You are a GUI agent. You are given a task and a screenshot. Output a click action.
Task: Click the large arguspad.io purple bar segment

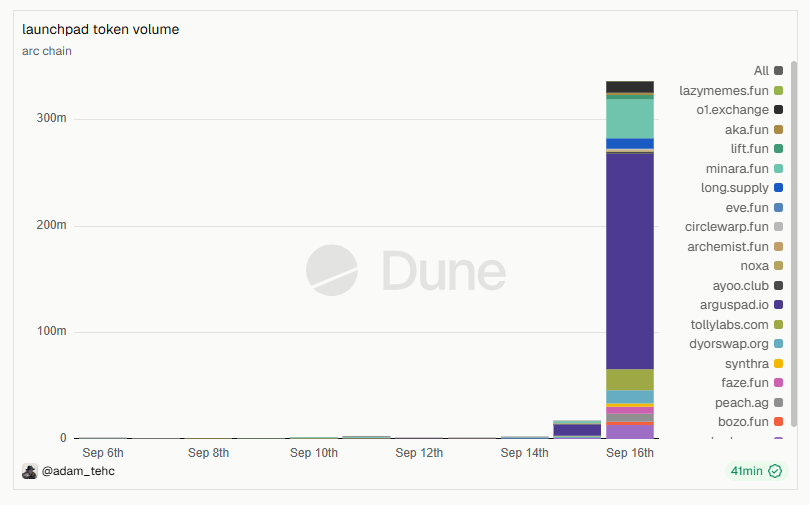(630, 261)
